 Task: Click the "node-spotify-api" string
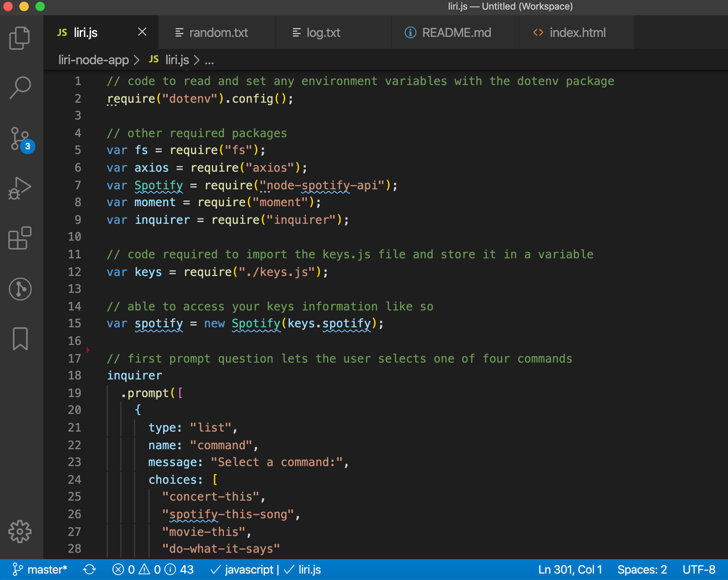point(322,185)
